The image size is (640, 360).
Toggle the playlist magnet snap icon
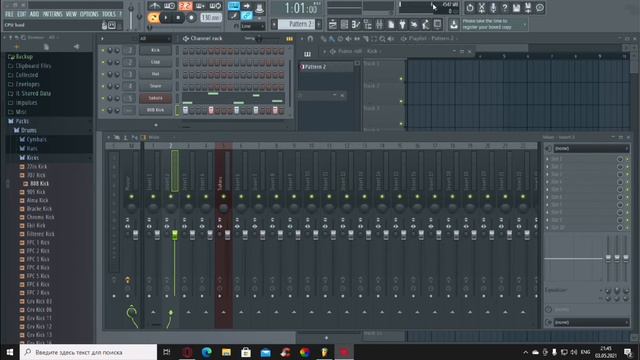pyautogui.click(x=310, y=39)
